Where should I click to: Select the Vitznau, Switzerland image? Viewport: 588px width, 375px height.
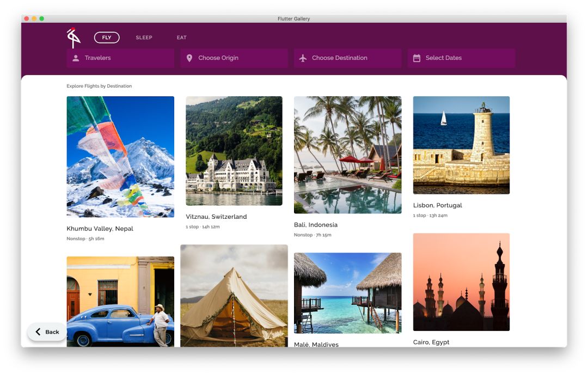[234, 151]
